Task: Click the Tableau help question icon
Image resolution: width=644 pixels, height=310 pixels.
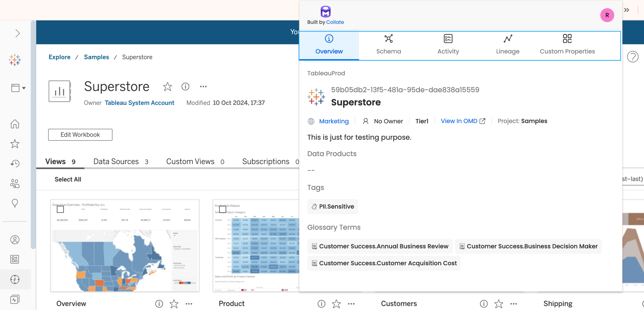Action: [633, 57]
